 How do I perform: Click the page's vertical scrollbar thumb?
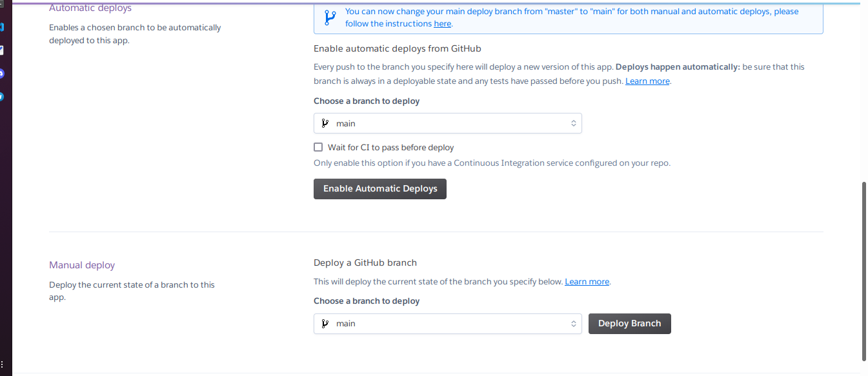coord(864,271)
